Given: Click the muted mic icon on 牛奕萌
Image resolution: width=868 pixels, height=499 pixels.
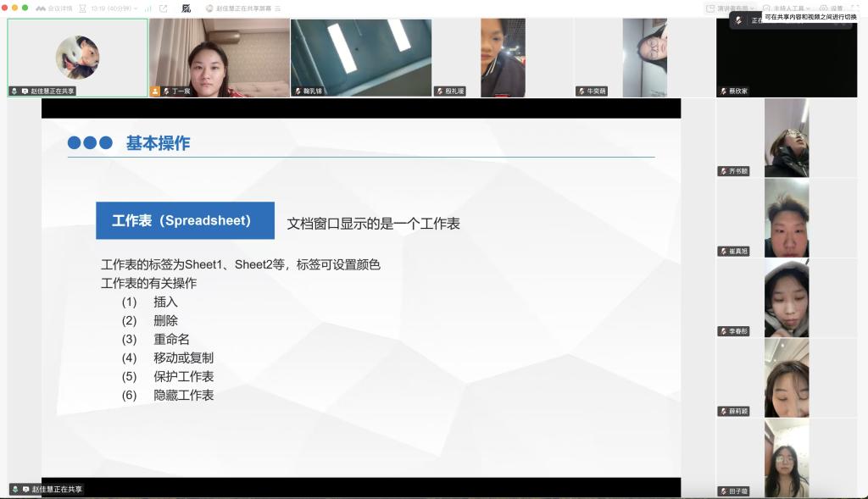Looking at the screenshot, I should click(581, 91).
